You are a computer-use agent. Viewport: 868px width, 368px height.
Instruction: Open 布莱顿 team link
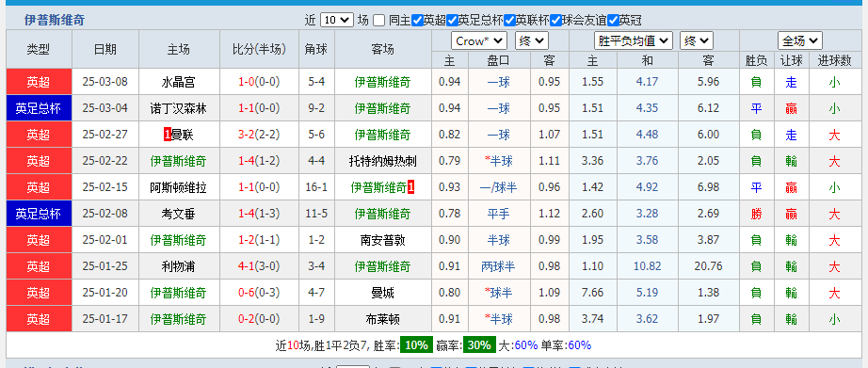pos(382,319)
